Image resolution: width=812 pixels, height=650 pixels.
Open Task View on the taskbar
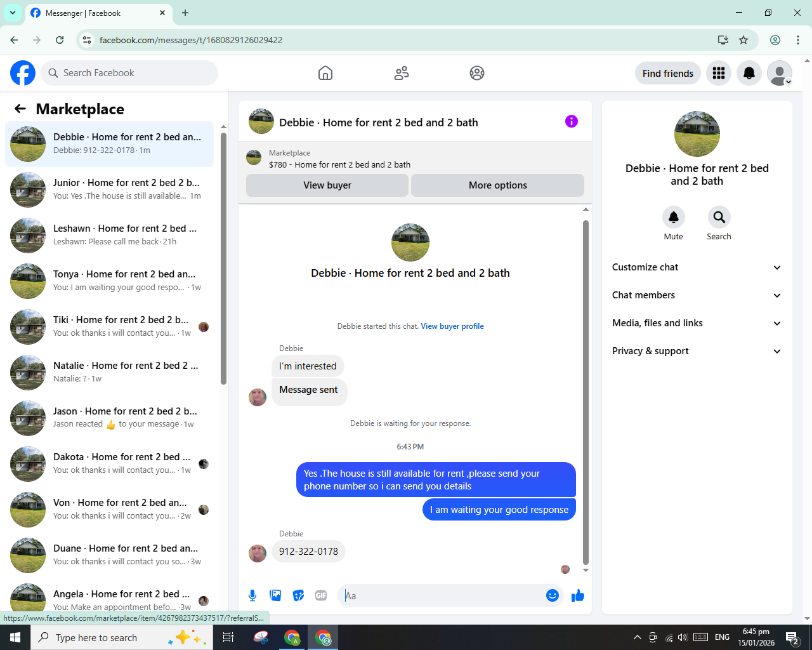pyautogui.click(x=228, y=637)
